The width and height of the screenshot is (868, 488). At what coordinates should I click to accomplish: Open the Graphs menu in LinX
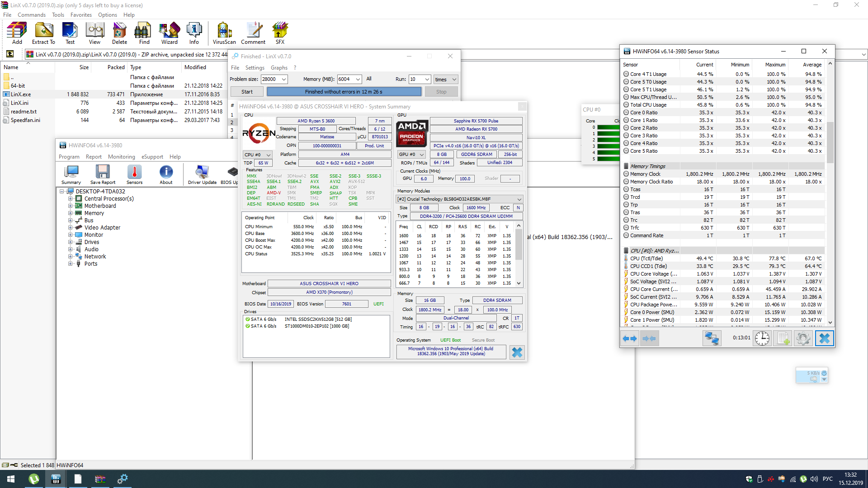(x=279, y=68)
